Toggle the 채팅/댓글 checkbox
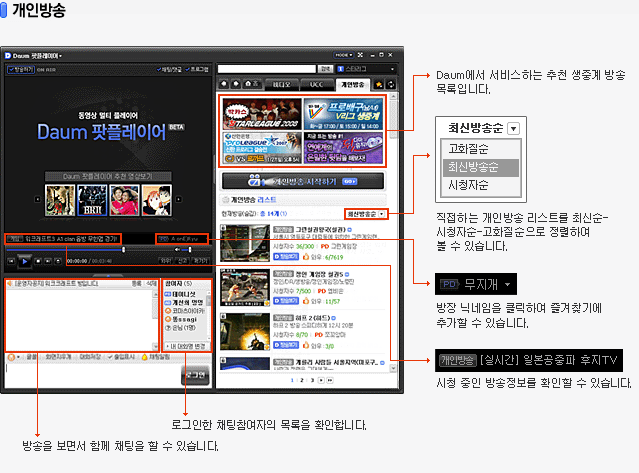 click(x=169, y=70)
